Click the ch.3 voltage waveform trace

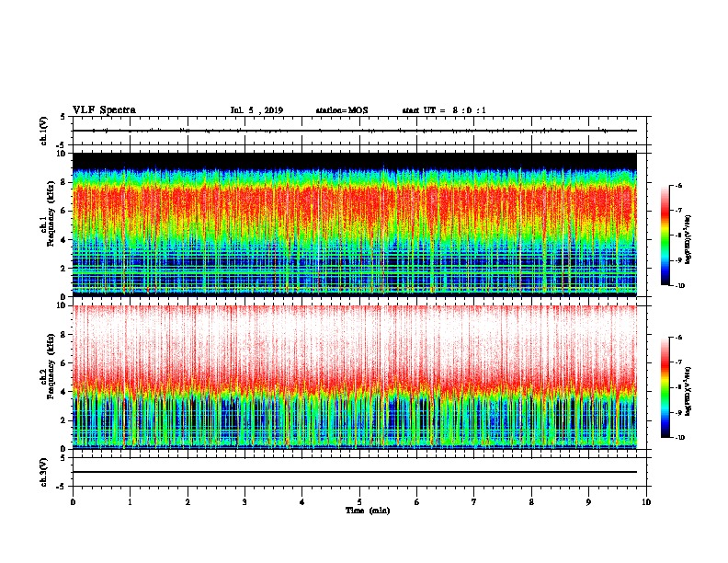click(355, 472)
